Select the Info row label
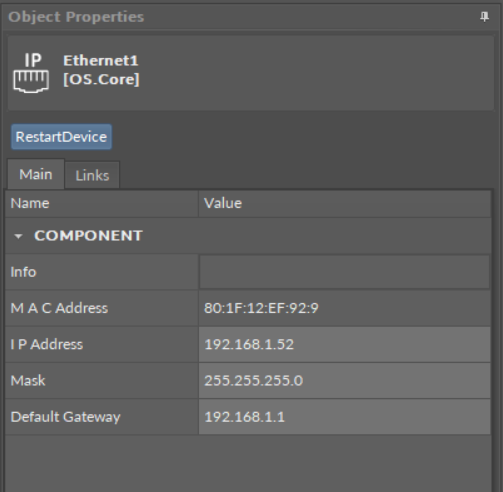 23,272
